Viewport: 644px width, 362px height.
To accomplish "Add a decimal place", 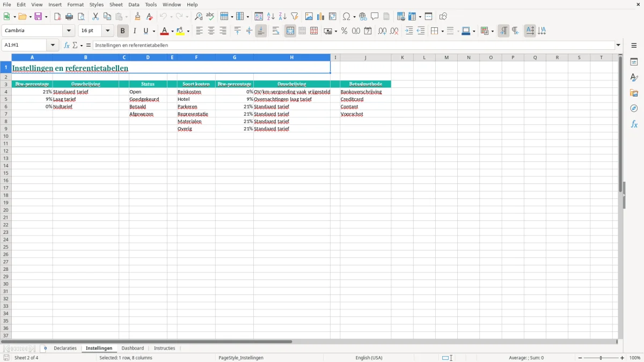I will [x=382, y=31].
